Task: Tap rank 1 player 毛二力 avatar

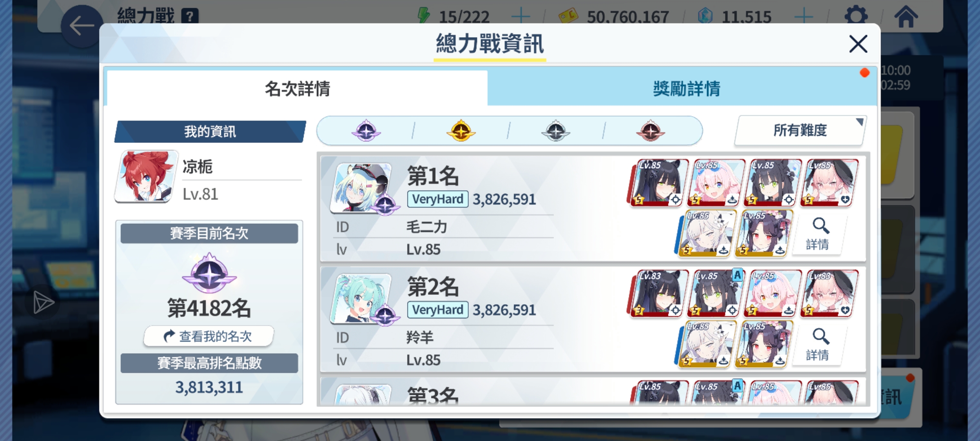Action: [x=363, y=188]
